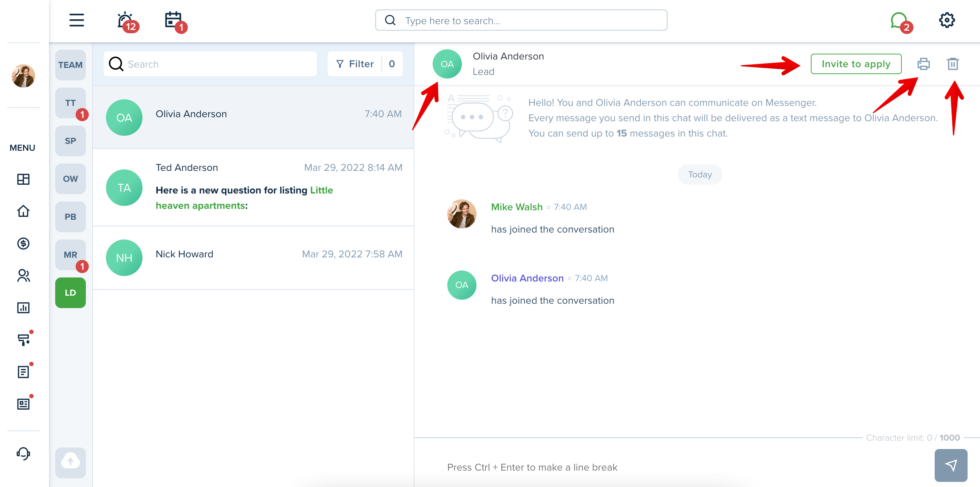Focus the conversation Search field
This screenshot has width=980, height=487.
[x=210, y=64]
